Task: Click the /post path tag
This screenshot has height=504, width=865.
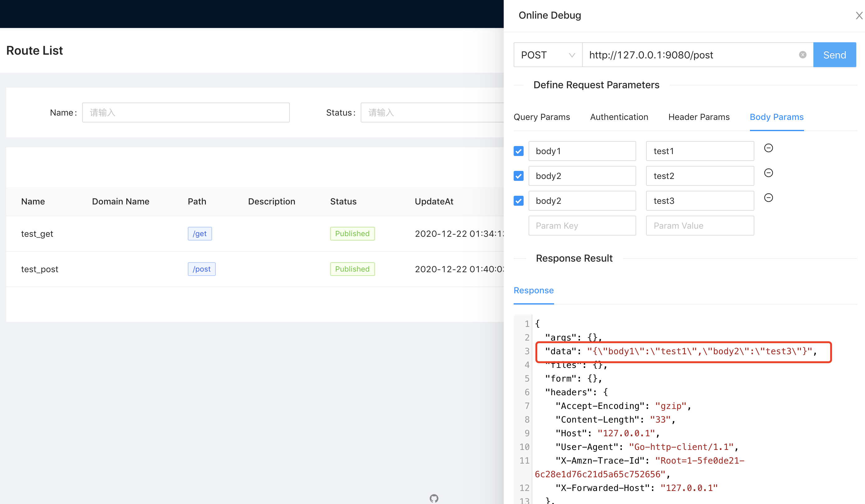Action: pyautogui.click(x=201, y=269)
